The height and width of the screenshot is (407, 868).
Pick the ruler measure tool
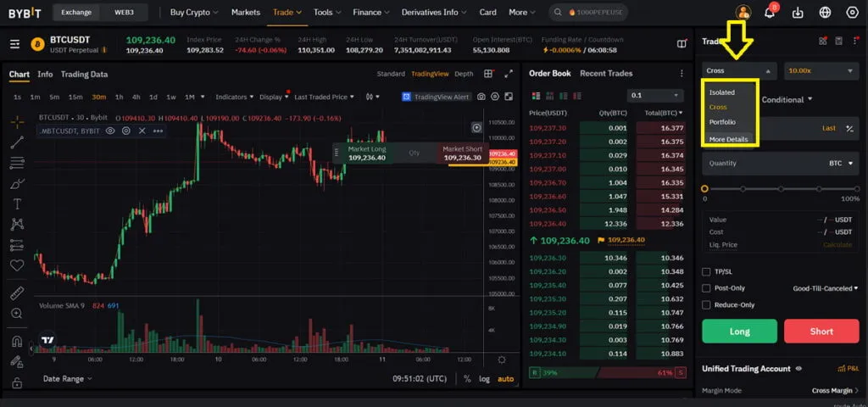(x=17, y=293)
